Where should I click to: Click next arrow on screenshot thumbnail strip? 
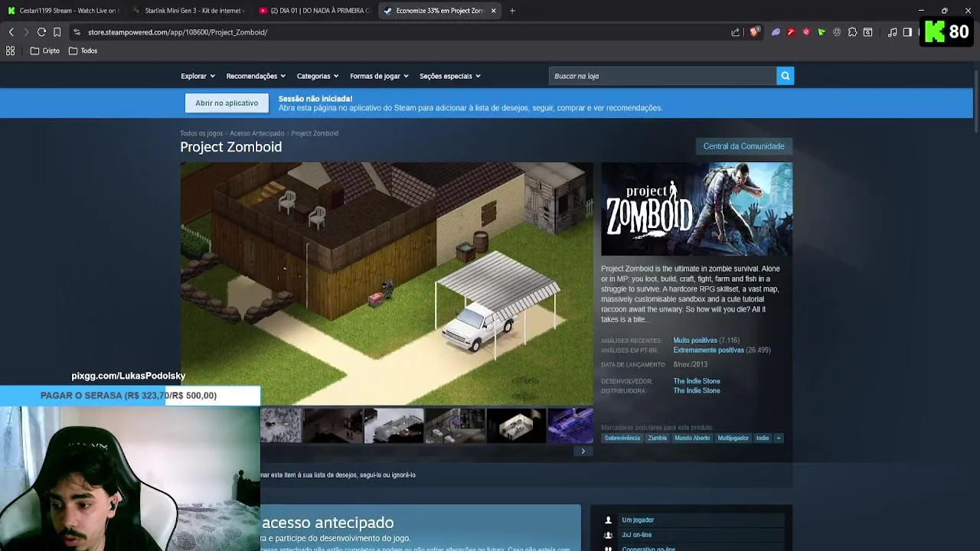tap(583, 451)
